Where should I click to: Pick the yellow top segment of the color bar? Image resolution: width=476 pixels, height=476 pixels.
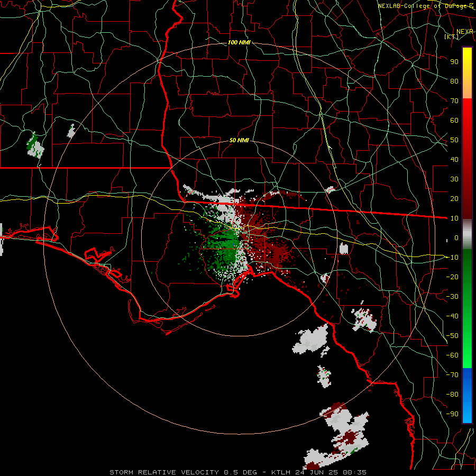click(x=467, y=73)
